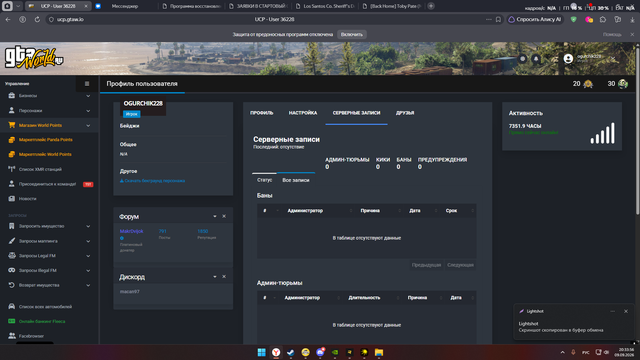Go back with the browser back arrow
The image size is (640, 360).
pos(8,19)
